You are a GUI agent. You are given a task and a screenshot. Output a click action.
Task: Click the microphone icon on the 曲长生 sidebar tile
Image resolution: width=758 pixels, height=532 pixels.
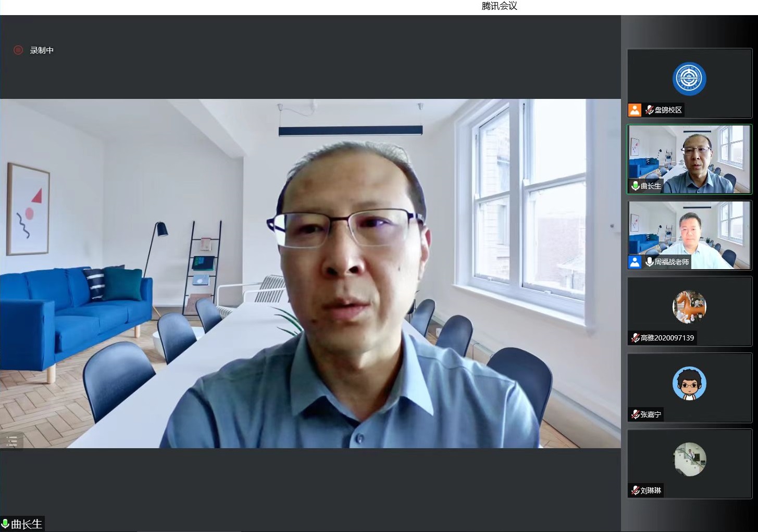click(x=635, y=186)
